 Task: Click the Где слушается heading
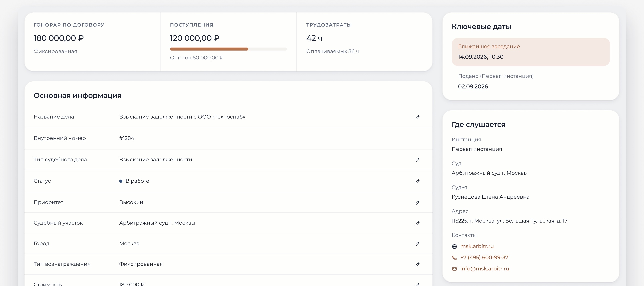tap(478, 125)
